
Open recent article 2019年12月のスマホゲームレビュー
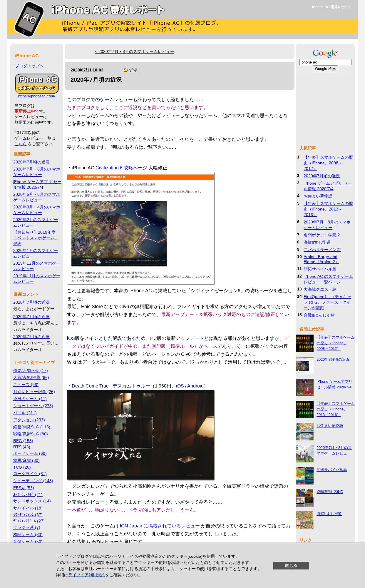pyautogui.click(x=36, y=266)
